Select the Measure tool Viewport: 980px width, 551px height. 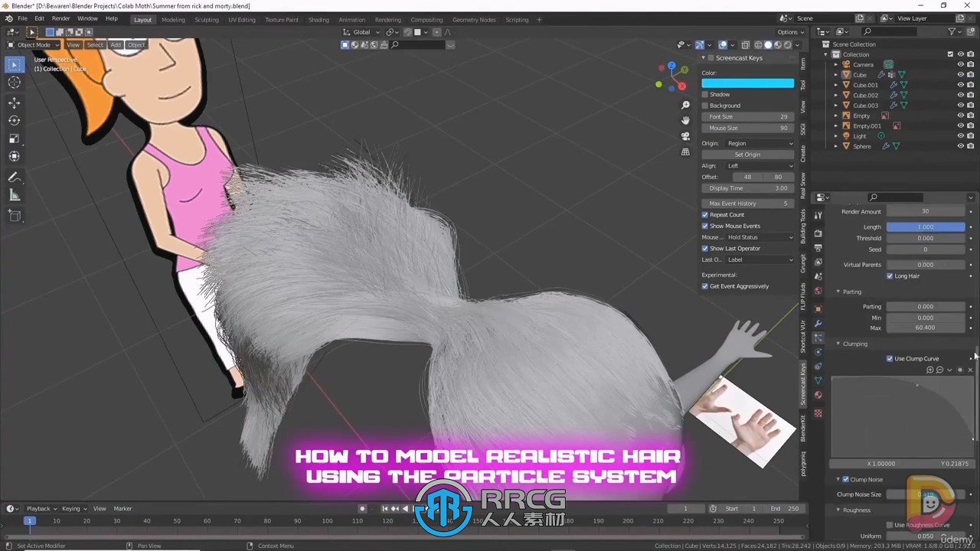tap(15, 195)
